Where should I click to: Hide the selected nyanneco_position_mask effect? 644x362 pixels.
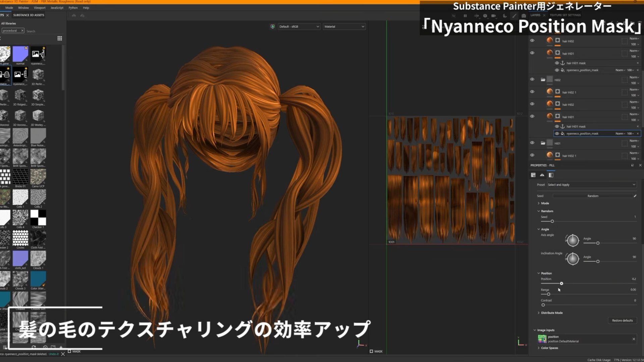[557, 133]
